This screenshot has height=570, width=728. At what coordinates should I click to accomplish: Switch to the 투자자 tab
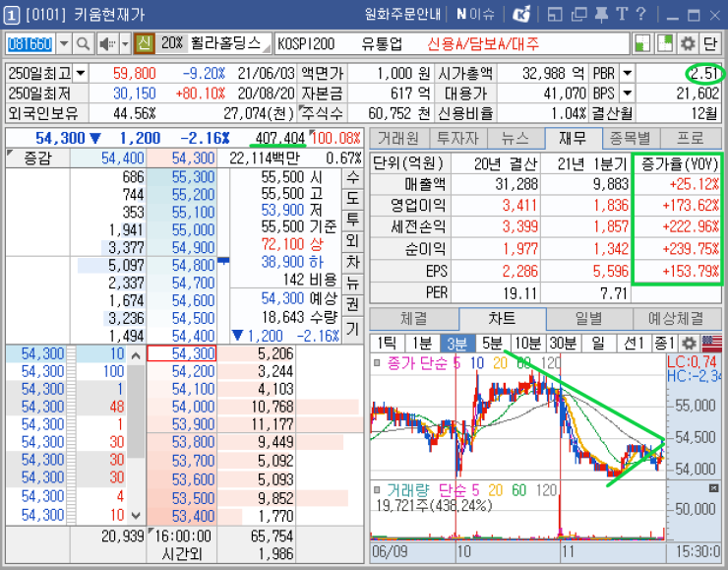coord(457,139)
